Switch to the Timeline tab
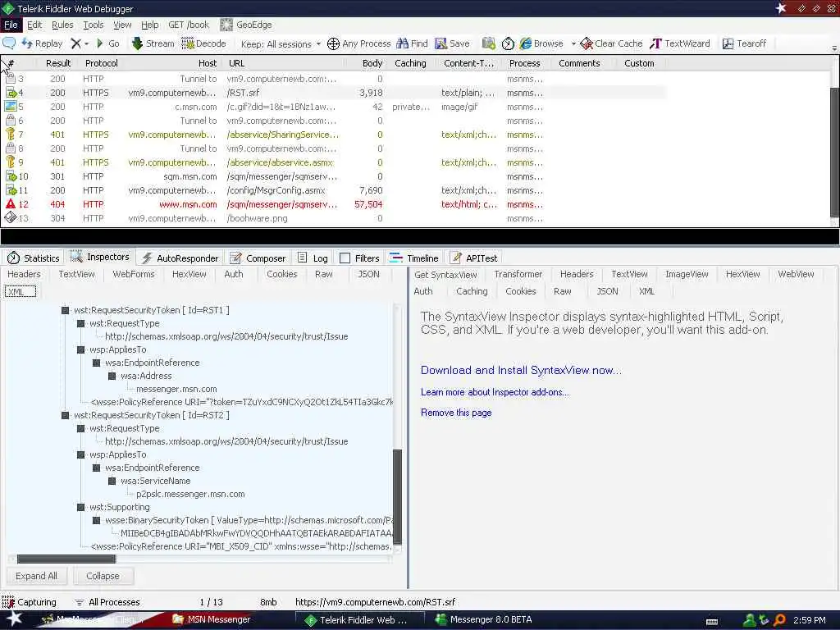 (x=414, y=258)
